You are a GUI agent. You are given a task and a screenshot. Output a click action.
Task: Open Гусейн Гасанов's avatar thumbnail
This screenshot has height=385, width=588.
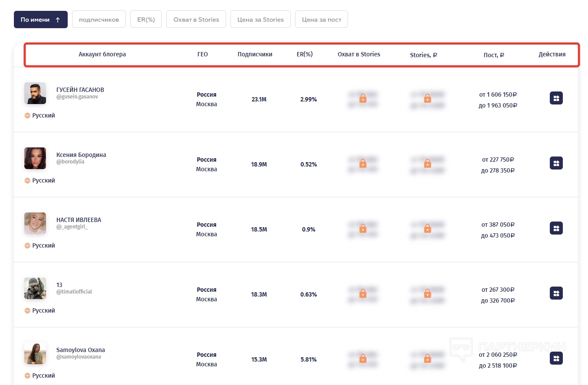coord(35,93)
